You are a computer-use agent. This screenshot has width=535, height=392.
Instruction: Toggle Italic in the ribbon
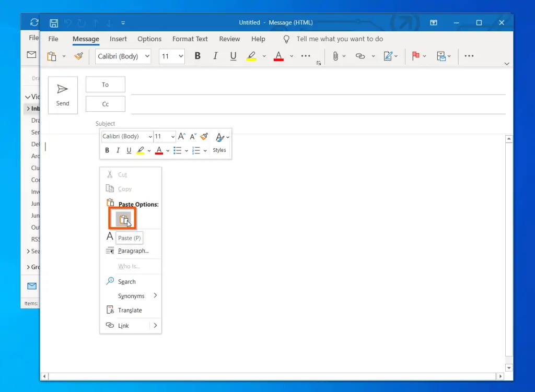(x=216, y=56)
